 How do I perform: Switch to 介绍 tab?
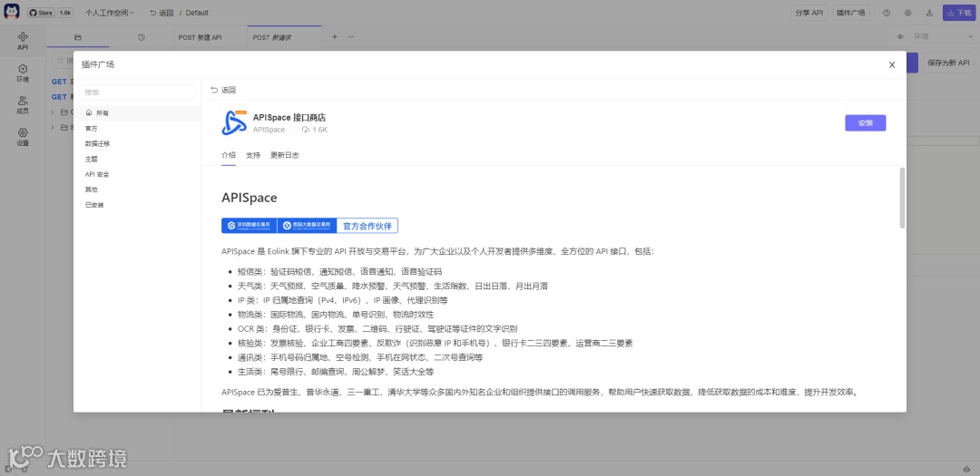click(229, 155)
